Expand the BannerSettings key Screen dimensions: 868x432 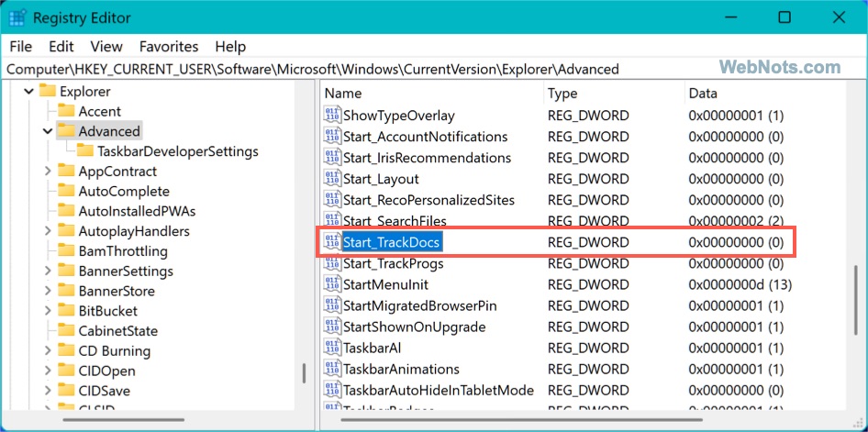48,271
